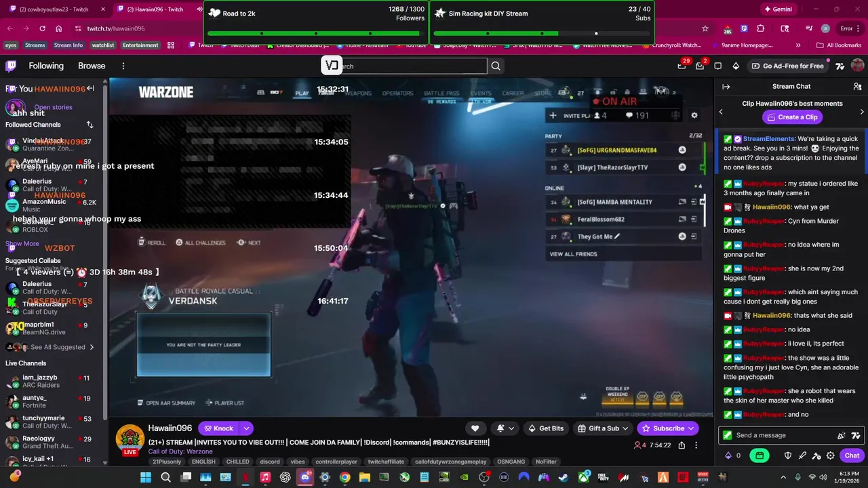
Task: Open the user profile avatar menu
Action: click(x=857, y=66)
